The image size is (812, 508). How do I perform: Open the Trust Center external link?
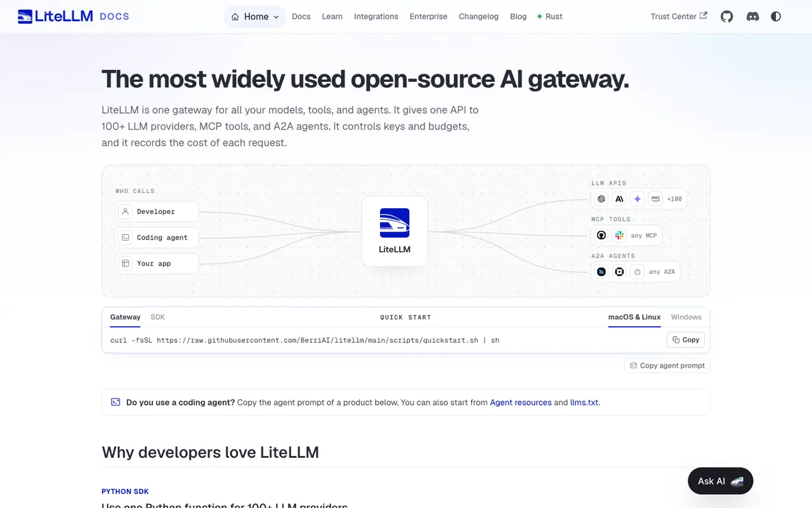[679, 17]
